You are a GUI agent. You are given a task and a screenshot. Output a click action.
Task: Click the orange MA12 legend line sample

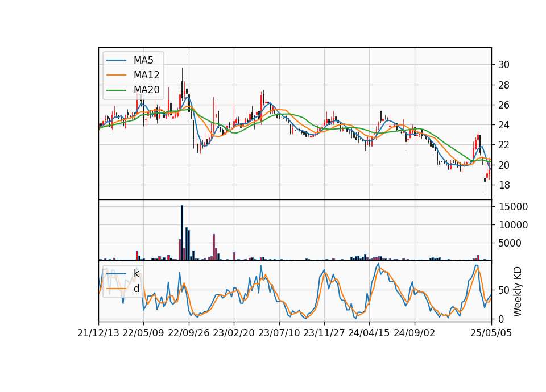click(116, 75)
